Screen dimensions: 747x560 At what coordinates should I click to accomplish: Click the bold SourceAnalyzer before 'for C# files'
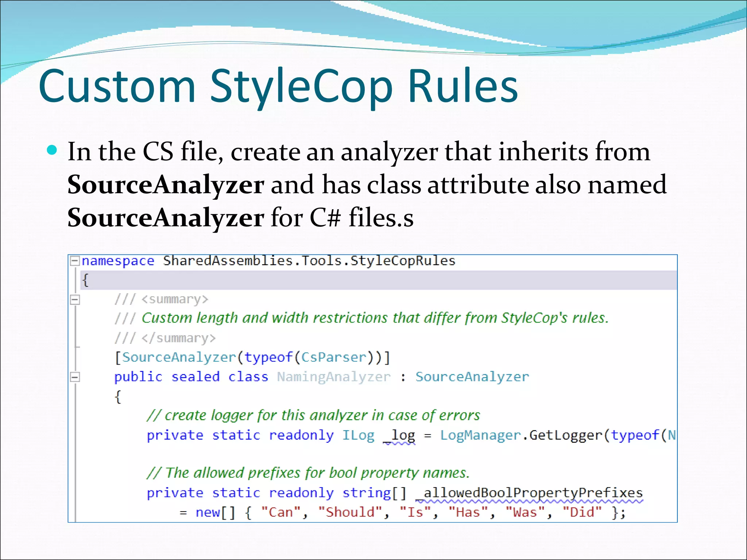click(166, 218)
